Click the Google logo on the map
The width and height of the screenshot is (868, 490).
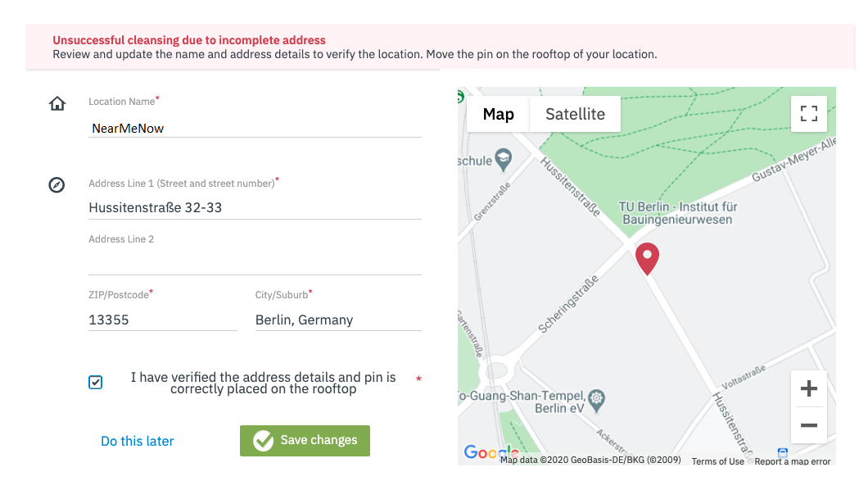coord(490,451)
